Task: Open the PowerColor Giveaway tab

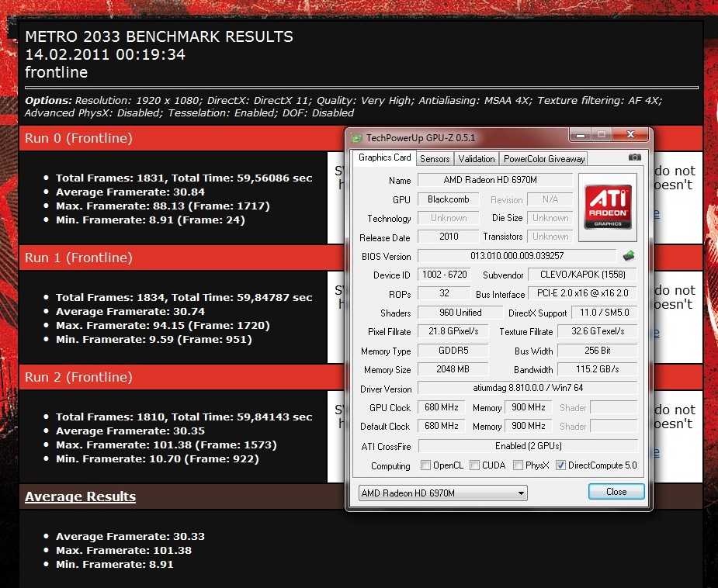Action: tap(543, 159)
